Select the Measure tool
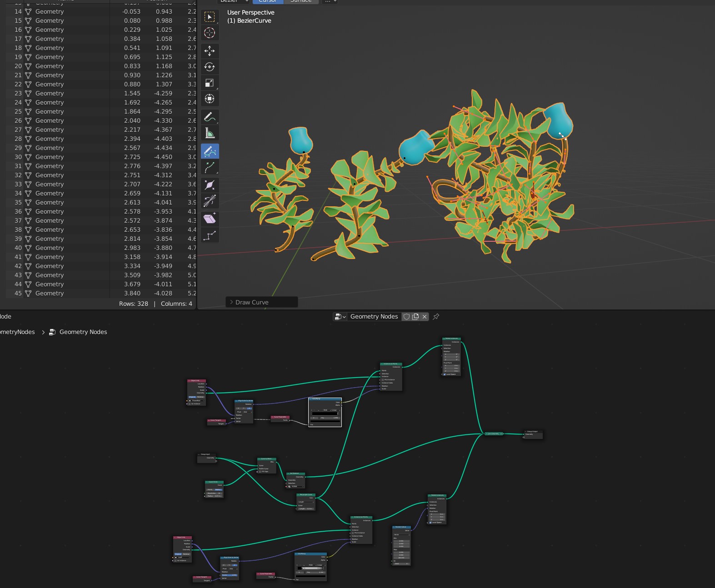The height and width of the screenshot is (588, 715). pyautogui.click(x=210, y=133)
